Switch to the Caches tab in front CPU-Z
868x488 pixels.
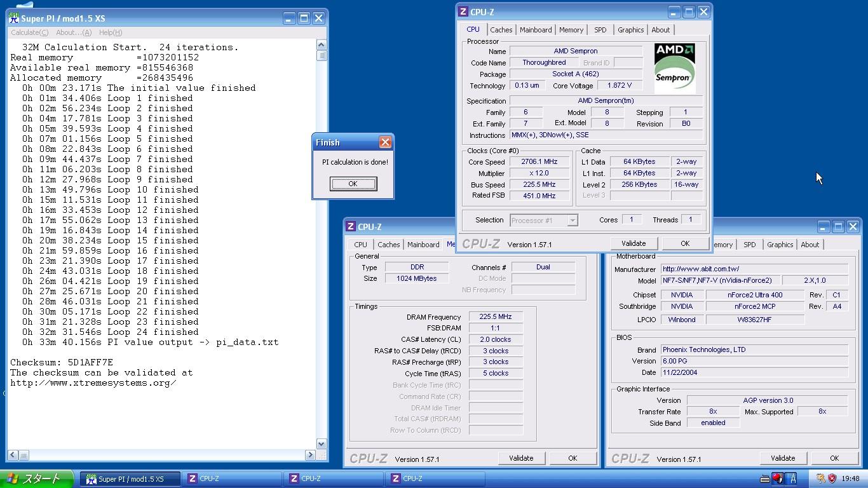[501, 30]
